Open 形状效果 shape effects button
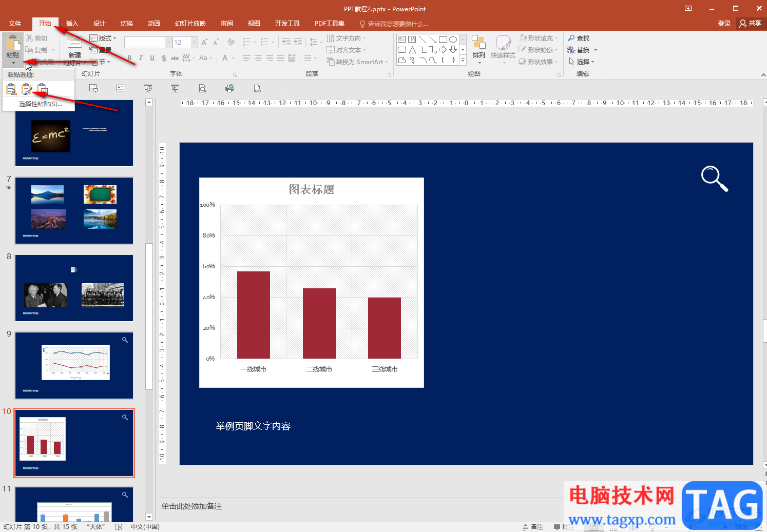The image size is (767, 532). click(x=538, y=62)
